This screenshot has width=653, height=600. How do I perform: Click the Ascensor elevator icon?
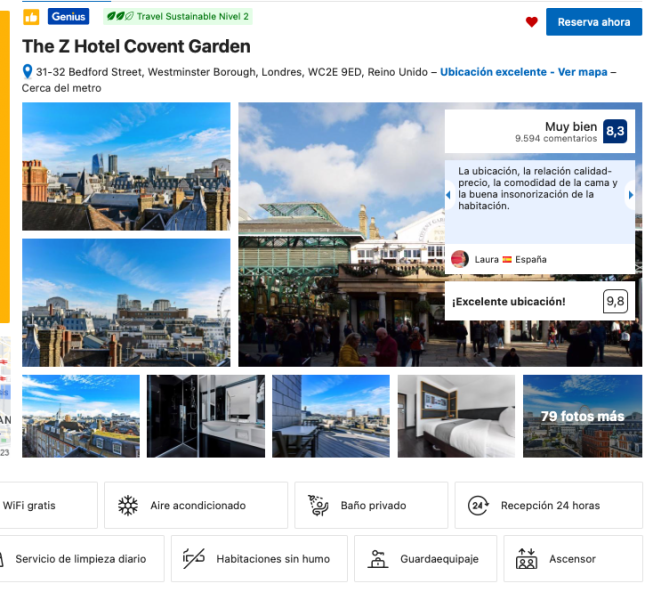[526, 559]
